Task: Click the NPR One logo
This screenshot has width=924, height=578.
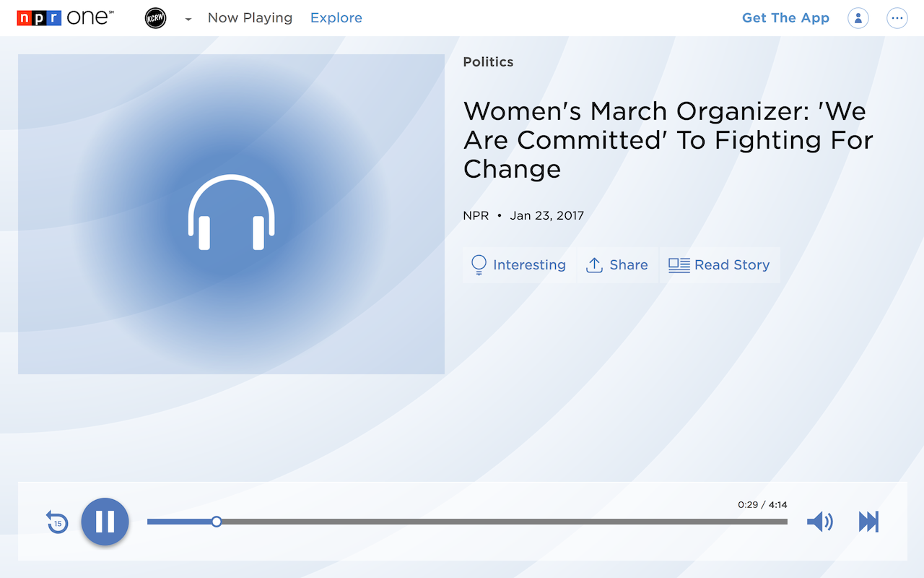Action: [66, 18]
